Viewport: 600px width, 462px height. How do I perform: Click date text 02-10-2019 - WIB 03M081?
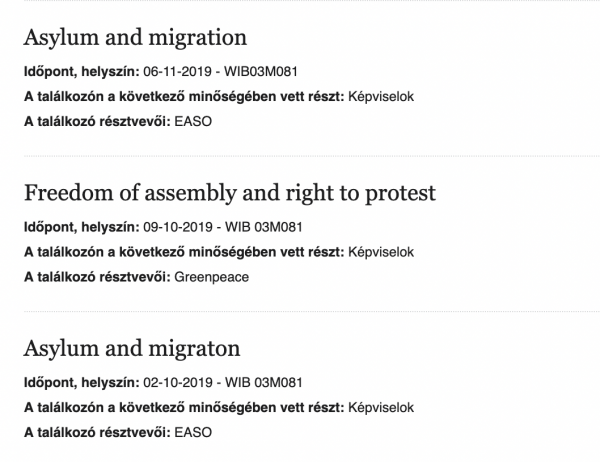(223, 382)
